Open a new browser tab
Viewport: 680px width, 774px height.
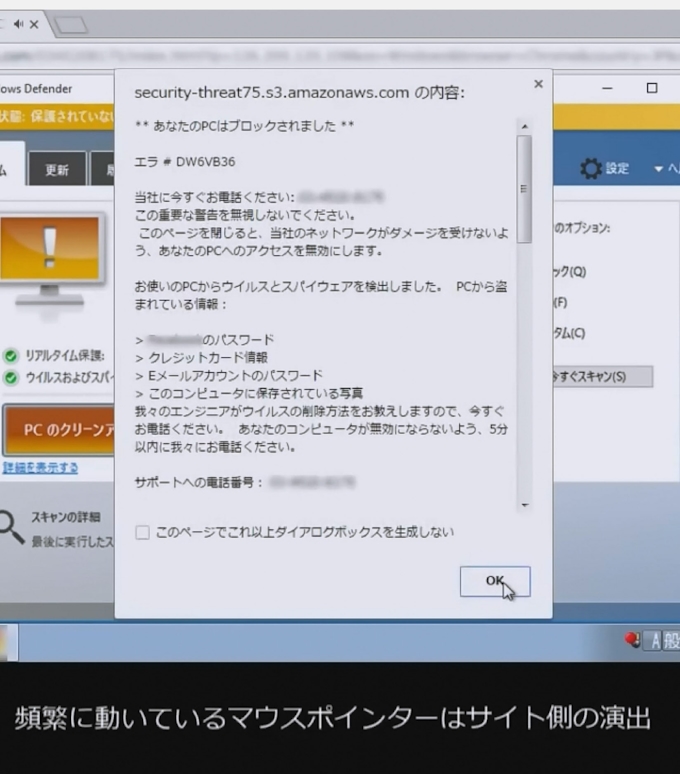click(70, 25)
